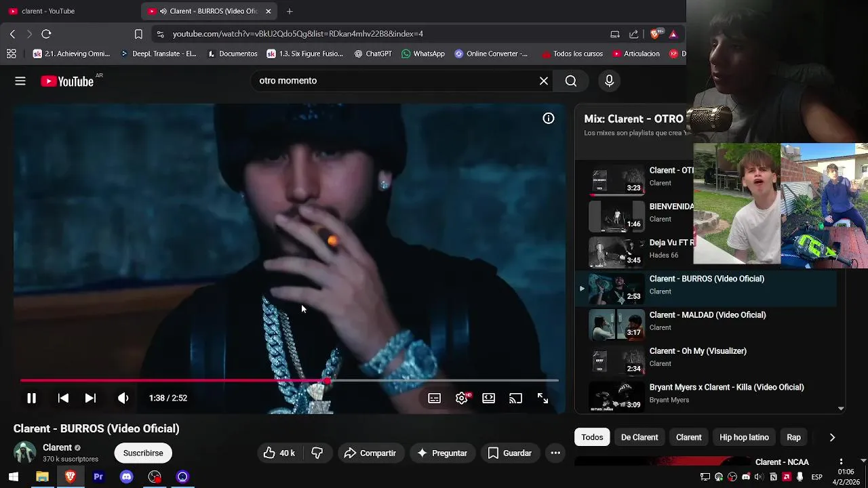Share the video via Compartir
Screen dimensions: 868x488
pyautogui.click(x=370, y=453)
